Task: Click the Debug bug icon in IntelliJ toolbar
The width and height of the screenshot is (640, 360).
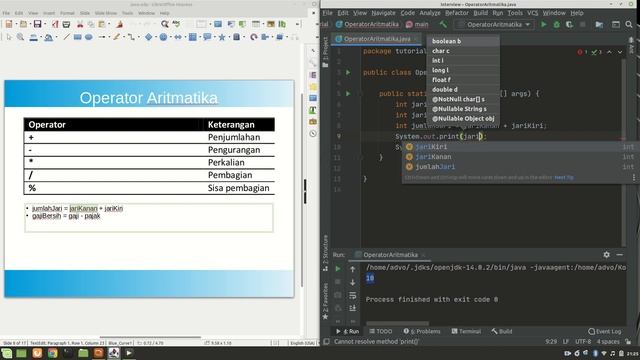Action: pos(556,24)
